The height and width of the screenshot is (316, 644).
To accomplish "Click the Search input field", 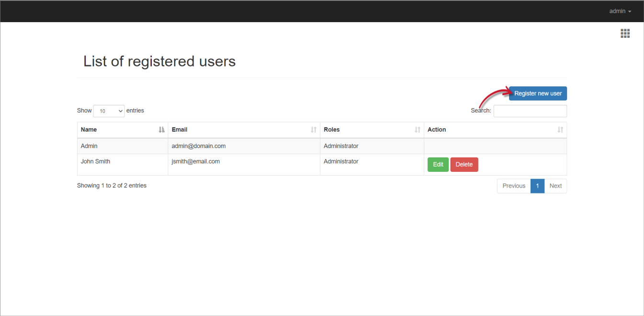I will tap(530, 111).
